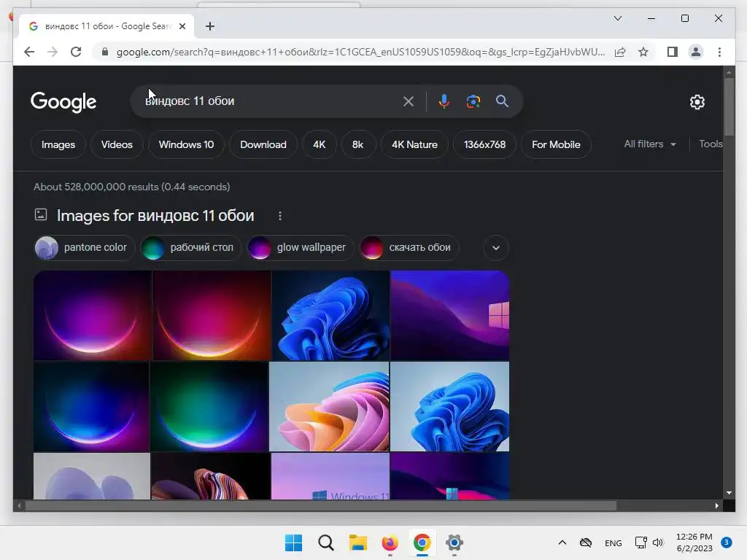
Task: Click the vertical scrollbar down arrow
Action: point(729,493)
